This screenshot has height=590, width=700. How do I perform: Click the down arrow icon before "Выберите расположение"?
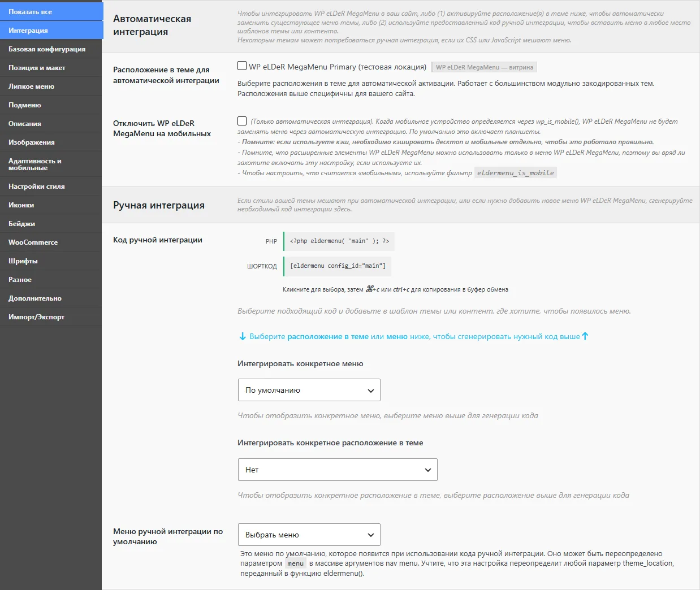pos(243,337)
